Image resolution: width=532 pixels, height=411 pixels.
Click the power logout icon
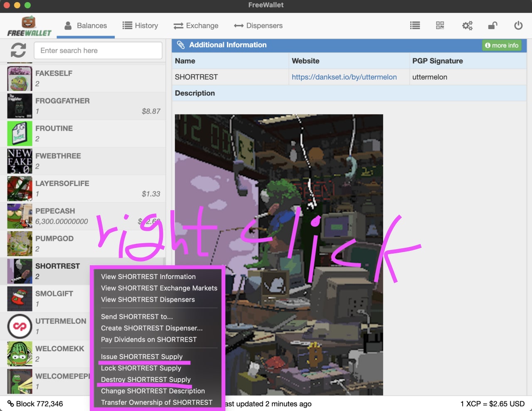[x=518, y=26]
